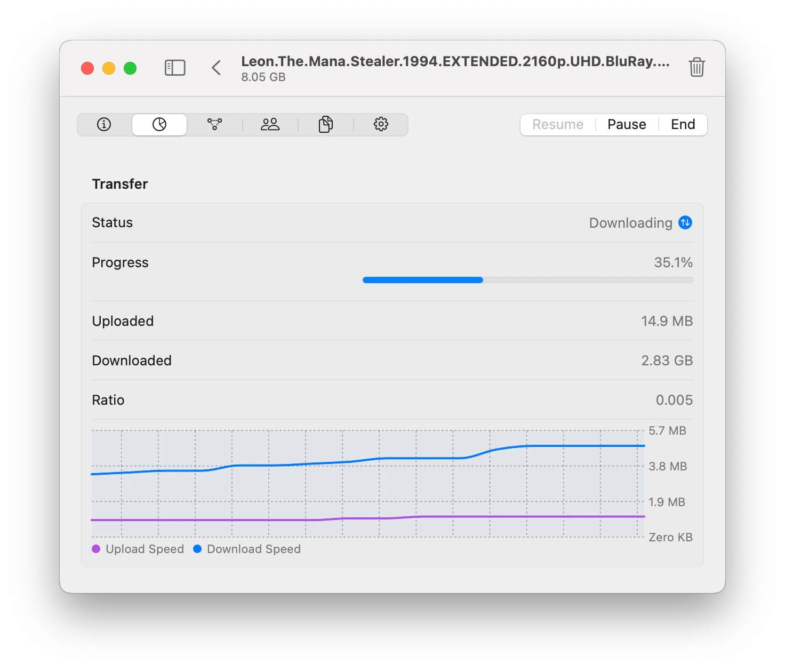
Task: Close the window with red button
Action: point(87,68)
